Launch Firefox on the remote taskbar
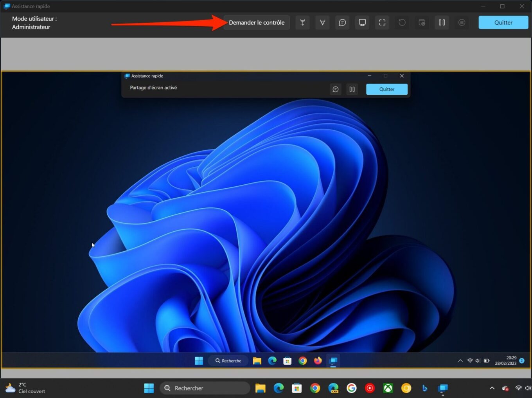This screenshot has width=532, height=398. point(318,361)
